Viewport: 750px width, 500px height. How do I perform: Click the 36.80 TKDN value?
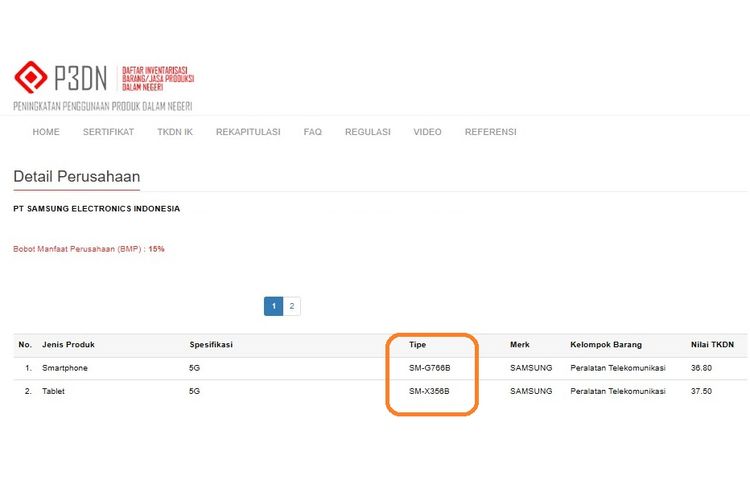click(701, 368)
